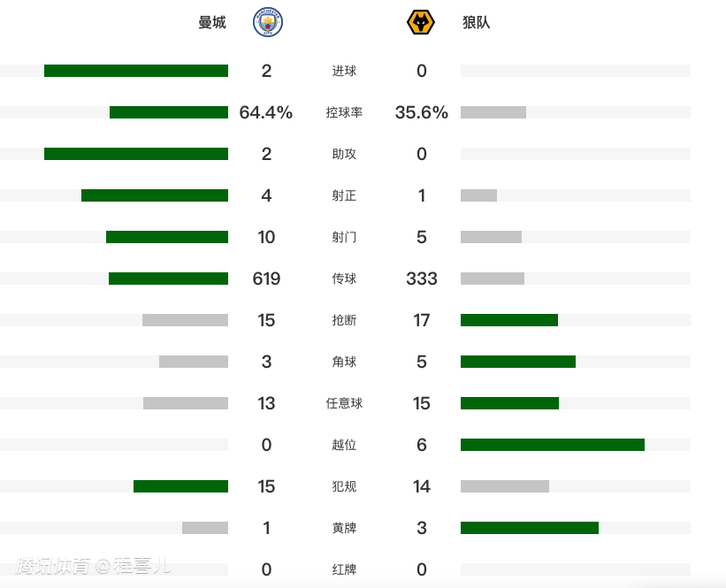Click Manchester City's green goals bar
726x588 pixels.
(136, 71)
